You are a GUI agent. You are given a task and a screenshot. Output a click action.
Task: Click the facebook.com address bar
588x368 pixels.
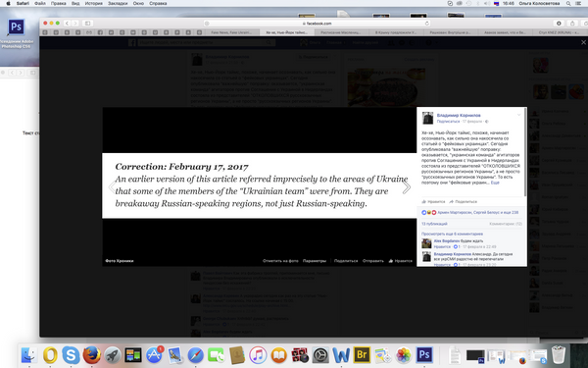pyautogui.click(x=317, y=24)
